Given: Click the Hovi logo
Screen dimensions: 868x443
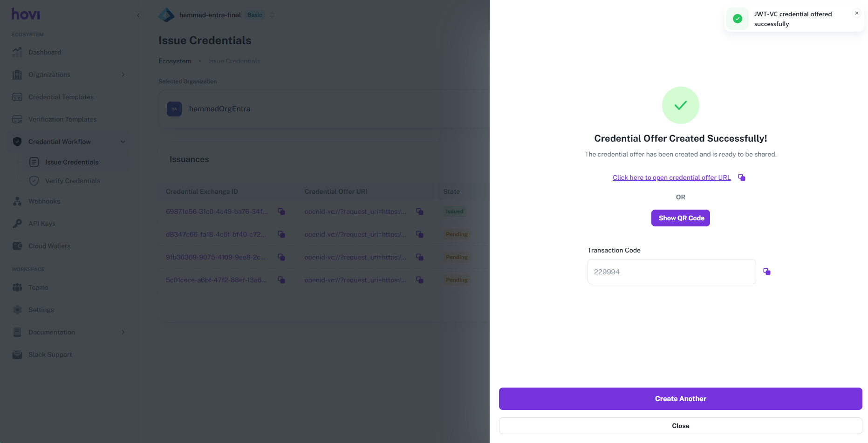Looking at the screenshot, I should tap(26, 14).
